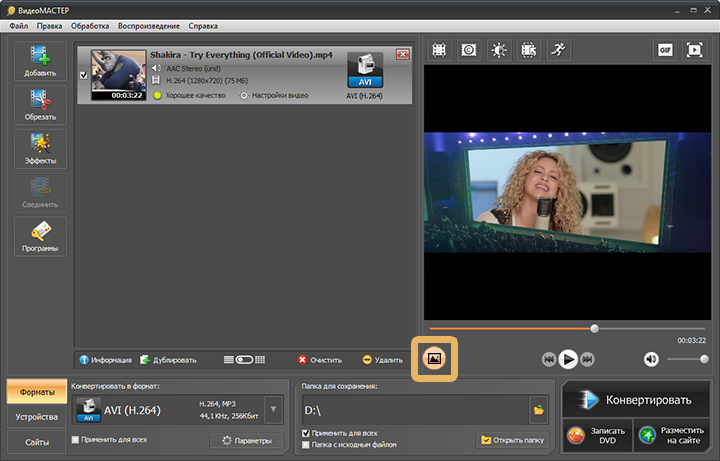Viewport: 720px width, 461px height.
Task: Open the brightness adjustment tool icon
Action: 499,50
